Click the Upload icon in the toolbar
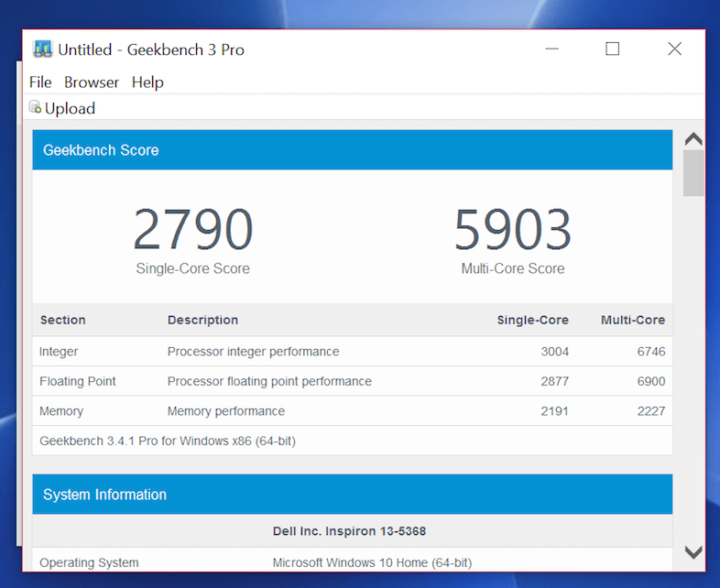720x588 pixels. tap(35, 107)
